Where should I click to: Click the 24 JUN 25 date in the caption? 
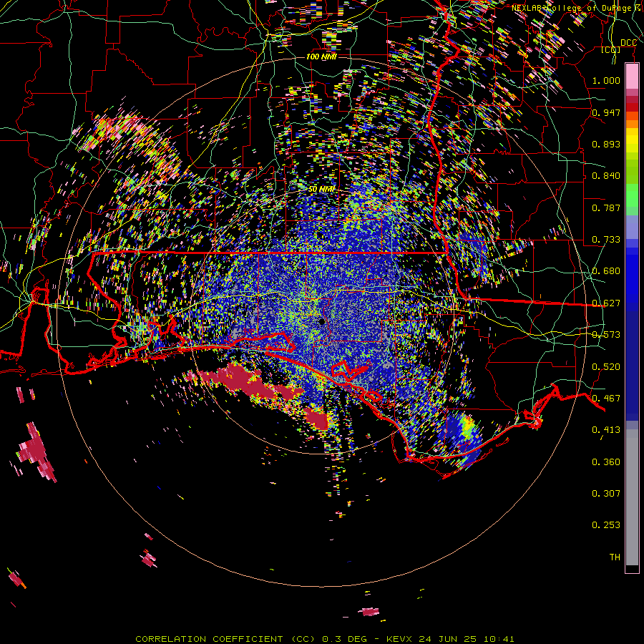[x=447, y=639]
